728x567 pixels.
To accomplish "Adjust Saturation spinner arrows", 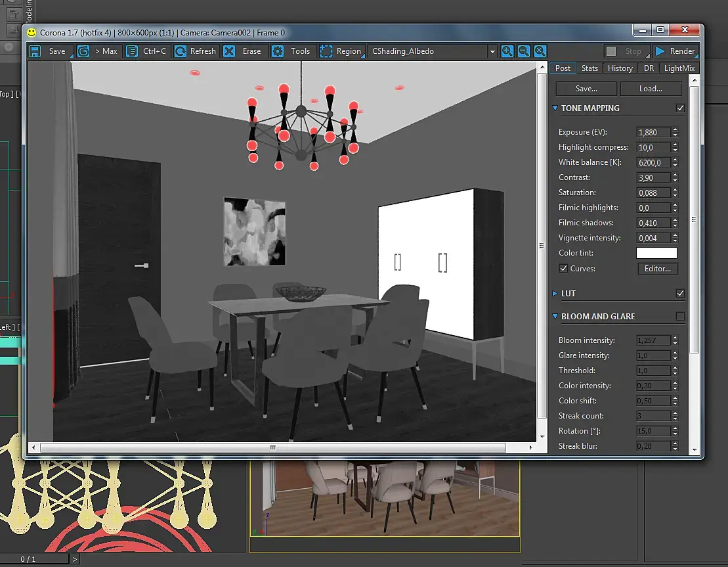I will point(675,193).
